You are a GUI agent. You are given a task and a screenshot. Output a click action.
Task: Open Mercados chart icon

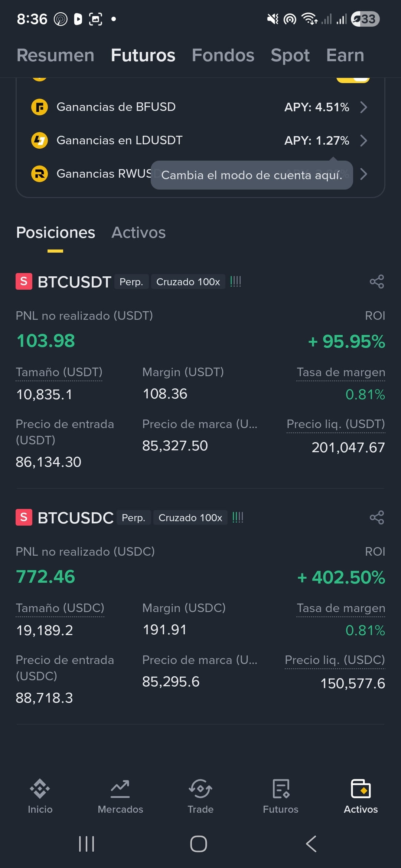coord(120,789)
